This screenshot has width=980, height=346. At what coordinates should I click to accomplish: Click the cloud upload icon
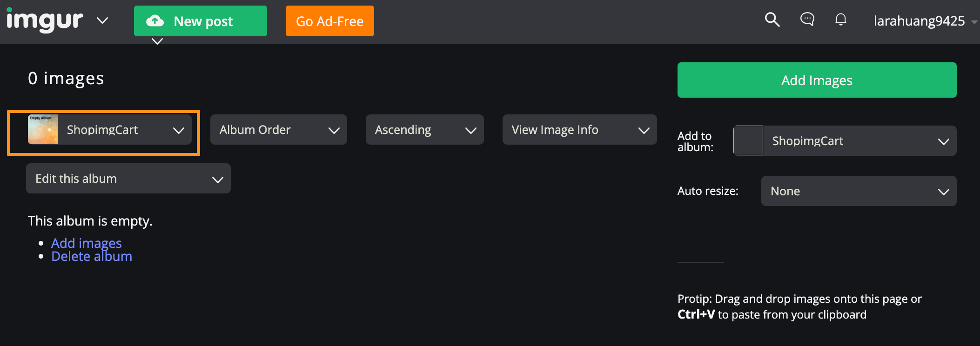point(155,21)
